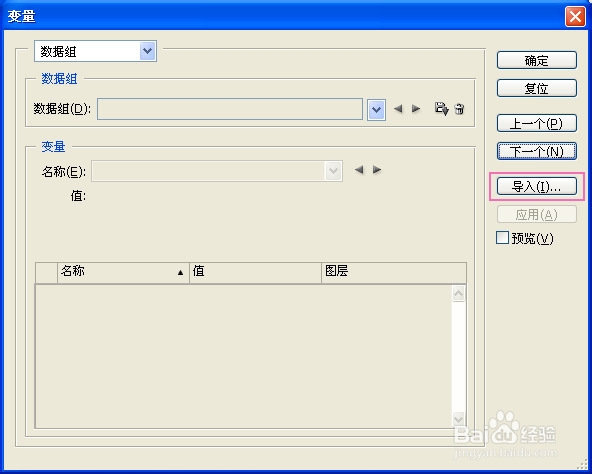Click the save data set icon

(x=441, y=109)
